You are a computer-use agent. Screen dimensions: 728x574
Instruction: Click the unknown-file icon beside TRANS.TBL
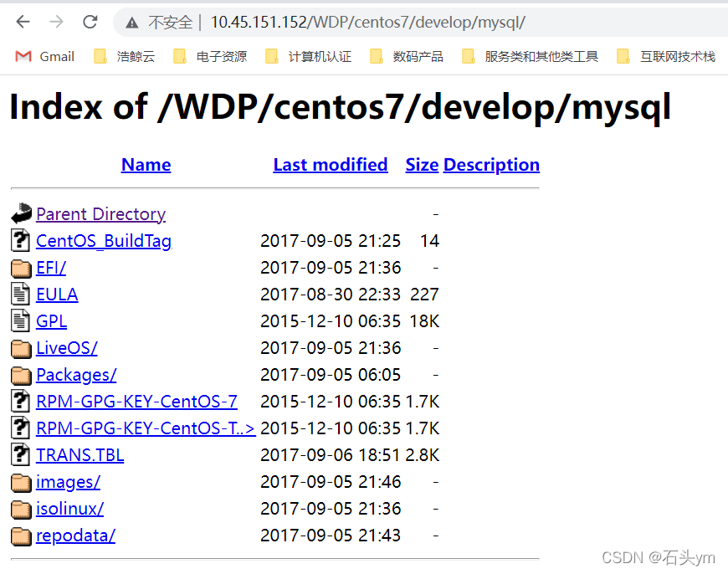point(20,454)
